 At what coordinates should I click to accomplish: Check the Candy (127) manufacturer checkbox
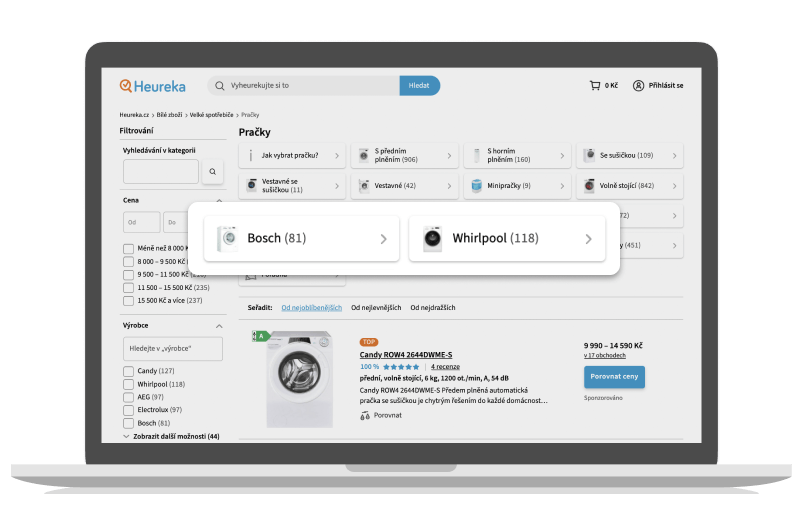pos(128,371)
